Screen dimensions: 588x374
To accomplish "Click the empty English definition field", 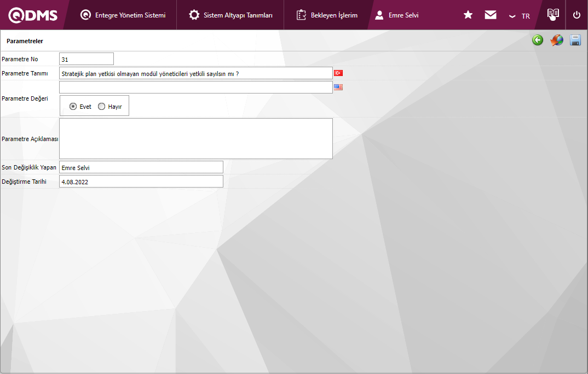I will 196,87.
